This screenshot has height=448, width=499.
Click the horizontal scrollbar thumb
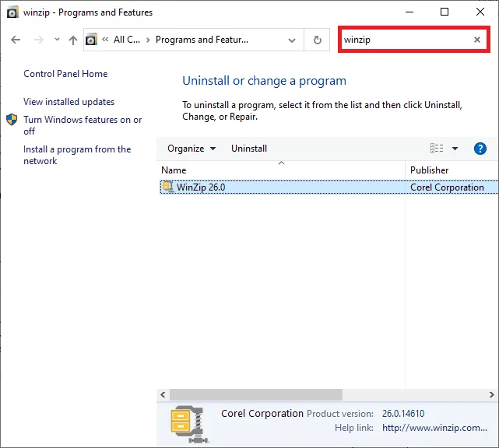click(x=256, y=395)
